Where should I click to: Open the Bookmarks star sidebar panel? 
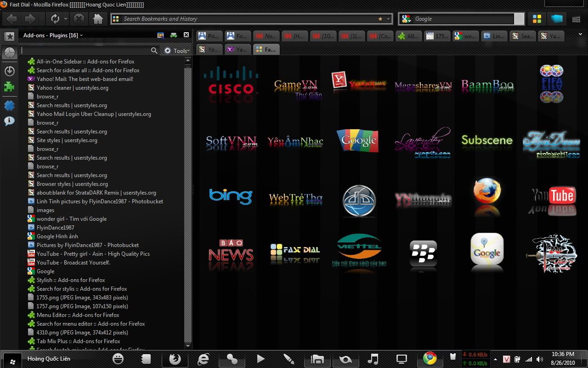click(x=9, y=36)
